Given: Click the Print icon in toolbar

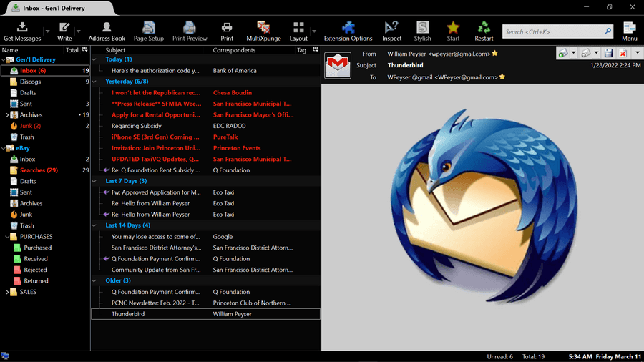Looking at the screenshot, I should click(227, 28).
